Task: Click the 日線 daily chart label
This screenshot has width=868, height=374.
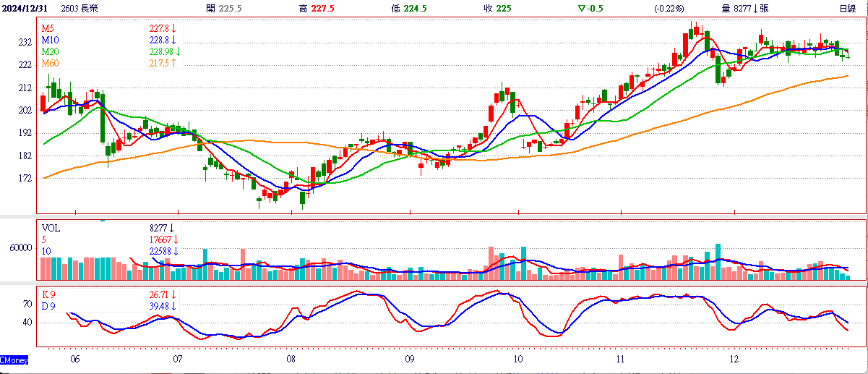Action: click(x=848, y=9)
